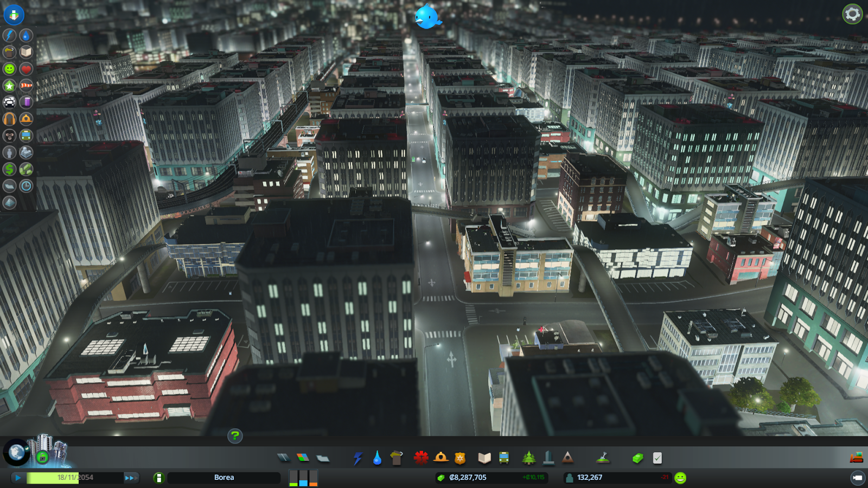Show the fire safety helmet info view

[26, 119]
